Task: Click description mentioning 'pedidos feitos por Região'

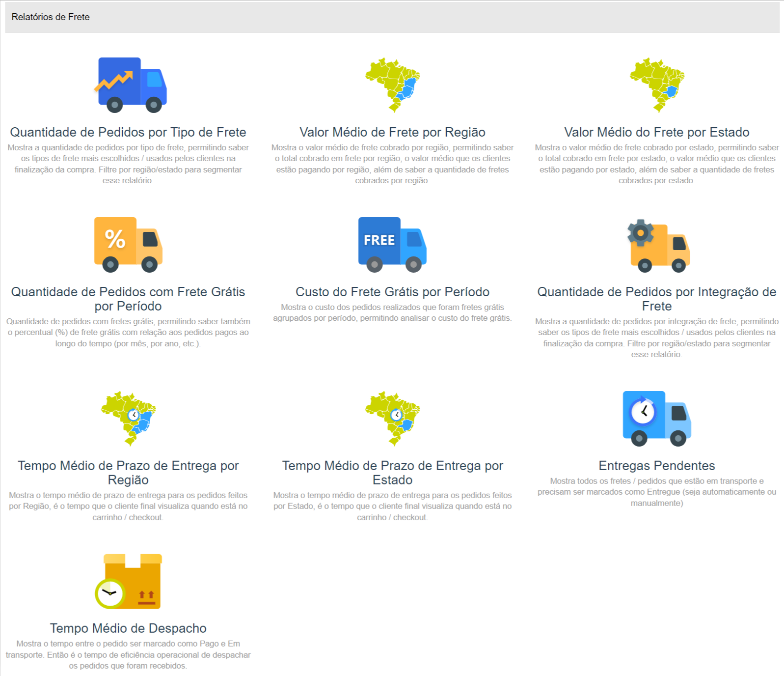Action: [128, 507]
